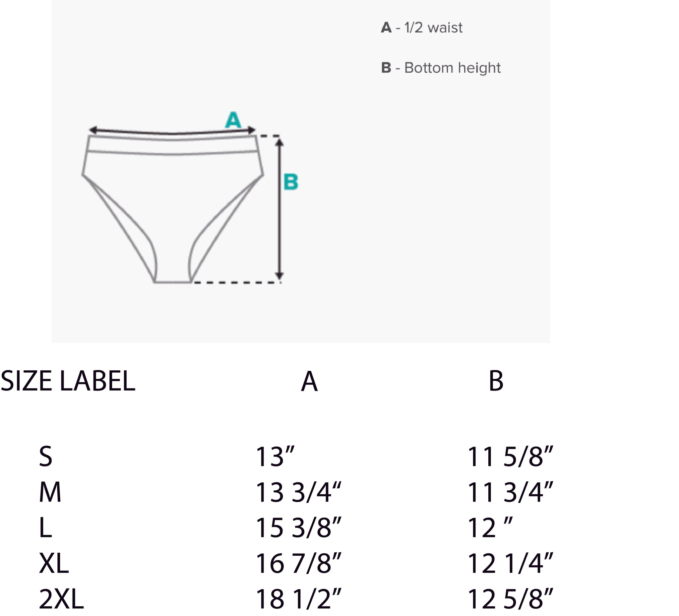679x616 pixels.
Task: Click the 16 7/8" waist value for XL
Action: [x=299, y=564]
